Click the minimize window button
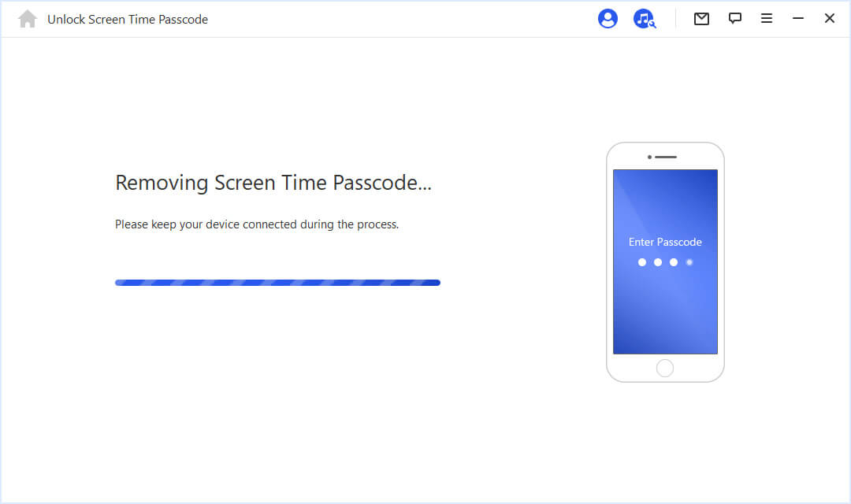 [x=798, y=17]
